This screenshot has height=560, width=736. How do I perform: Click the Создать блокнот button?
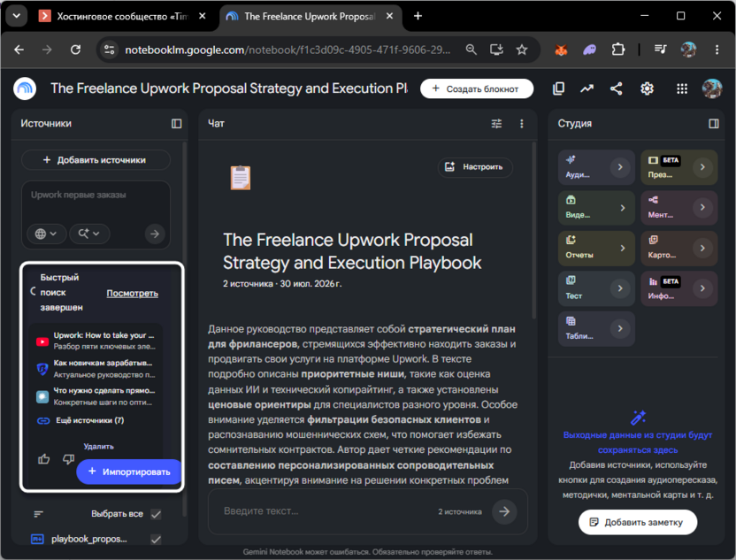tap(477, 88)
